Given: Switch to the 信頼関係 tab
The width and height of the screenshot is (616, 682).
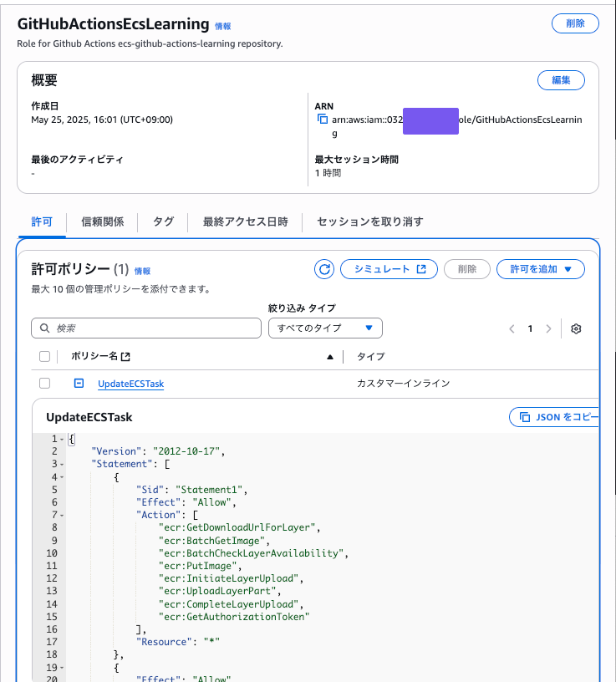Looking at the screenshot, I should pyautogui.click(x=102, y=221).
